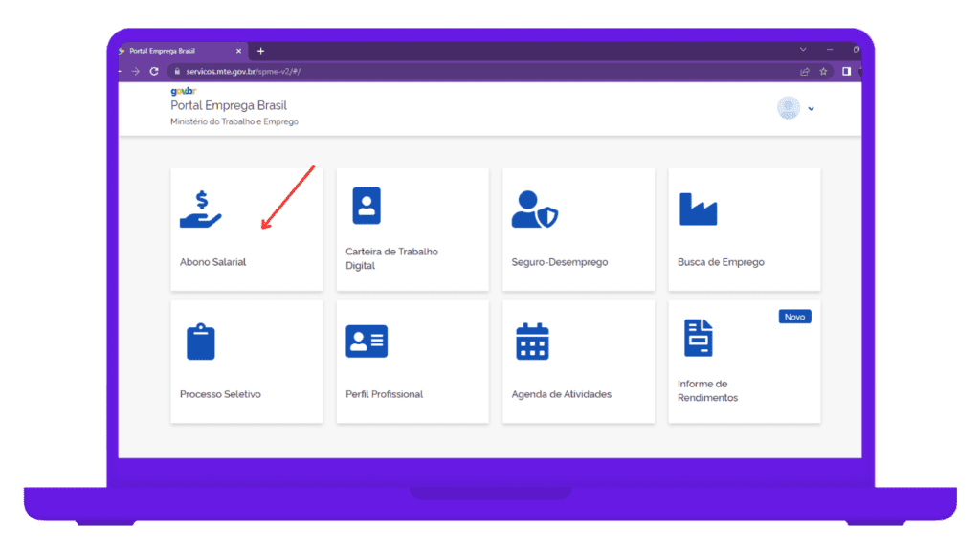Select the Seguro-Desemprego person-with-shield icon
The height and width of the screenshot is (551, 980).
click(534, 209)
